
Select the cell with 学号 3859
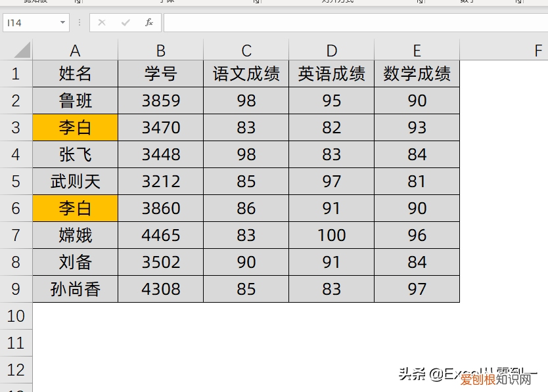tap(160, 100)
